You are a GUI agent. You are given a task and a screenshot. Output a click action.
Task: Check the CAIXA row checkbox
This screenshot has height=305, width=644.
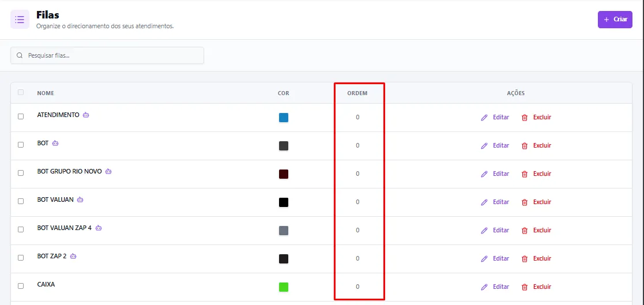[x=21, y=286]
